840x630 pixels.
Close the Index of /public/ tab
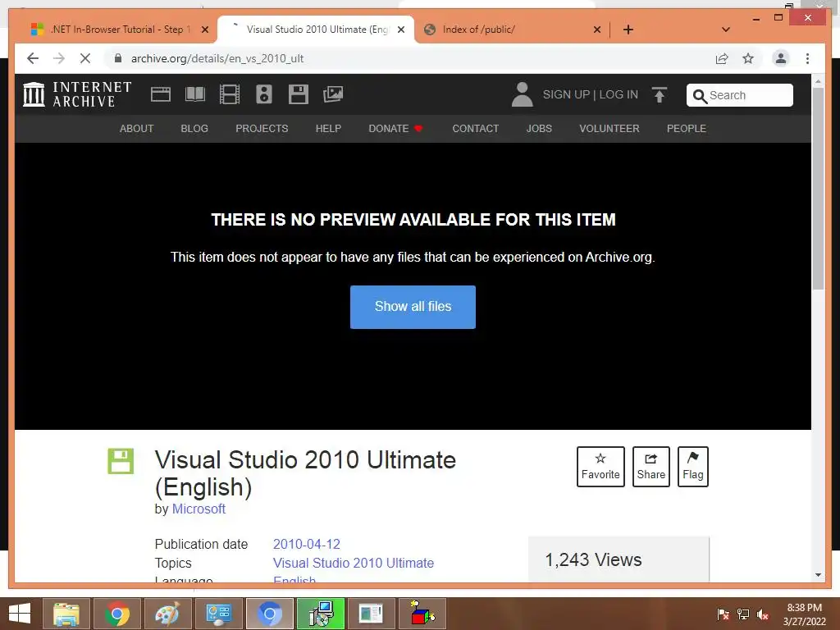click(x=597, y=30)
